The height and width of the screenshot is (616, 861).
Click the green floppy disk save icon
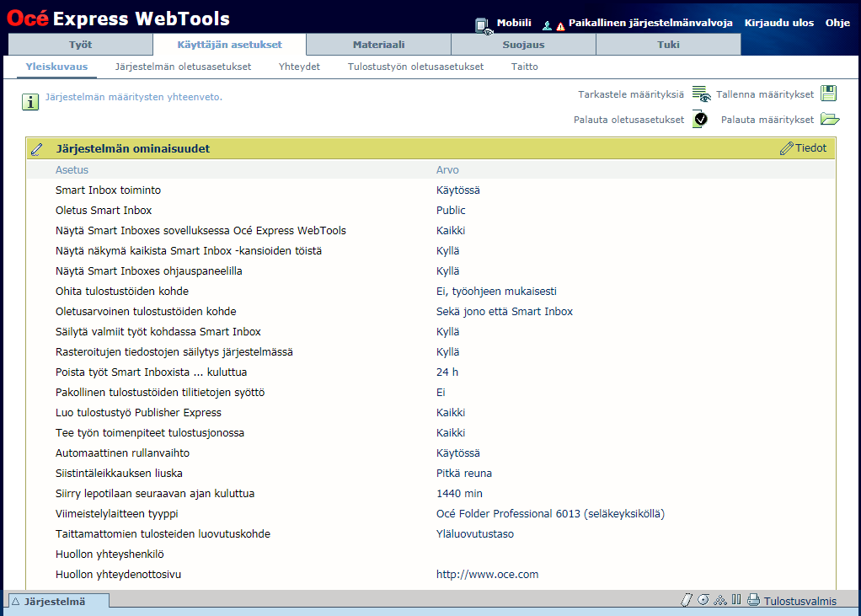[x=829, y=94]
